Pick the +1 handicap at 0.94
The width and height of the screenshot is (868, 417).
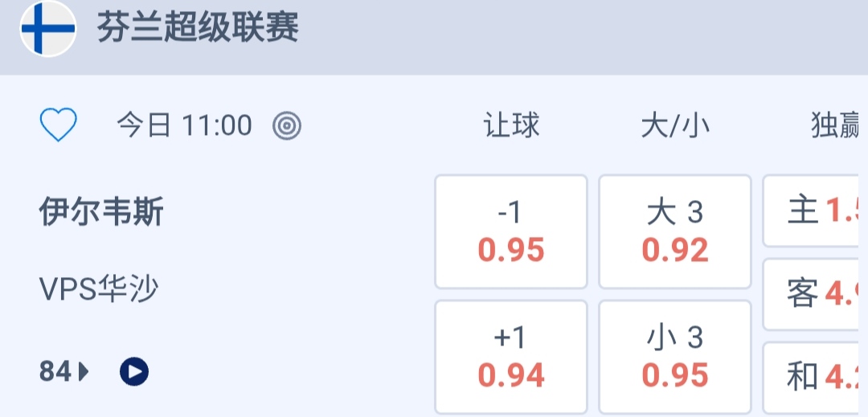tap(511, 357)
